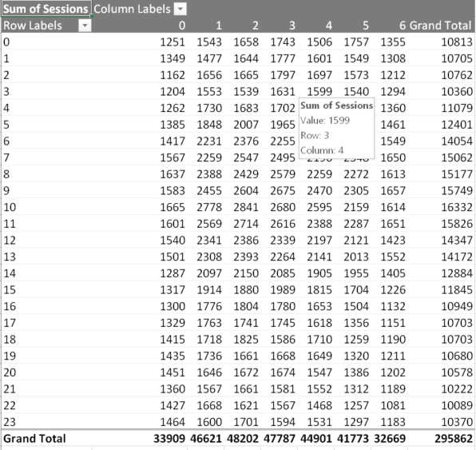Select row total 16332

[x=457, y=207]
